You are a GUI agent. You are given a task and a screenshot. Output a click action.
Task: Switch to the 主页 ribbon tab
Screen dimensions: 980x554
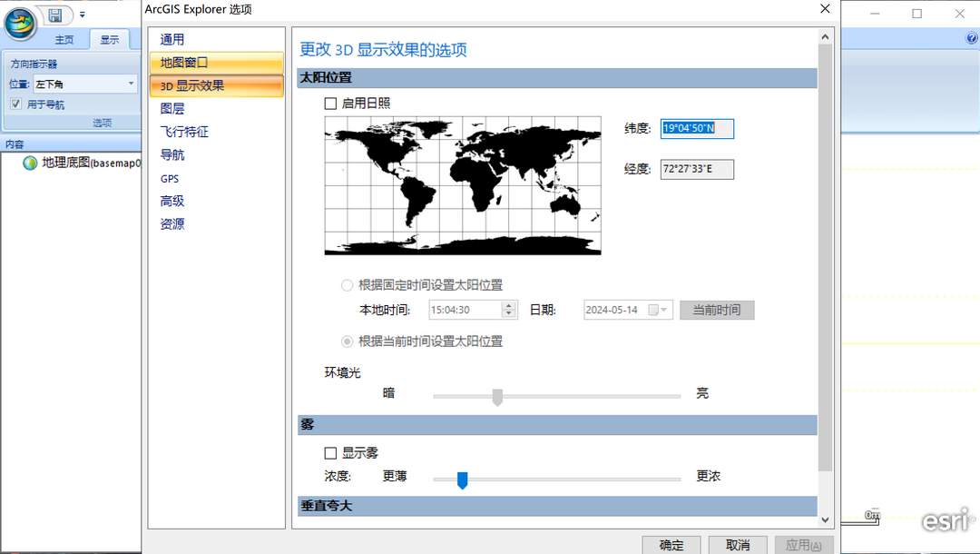(64, 39)
